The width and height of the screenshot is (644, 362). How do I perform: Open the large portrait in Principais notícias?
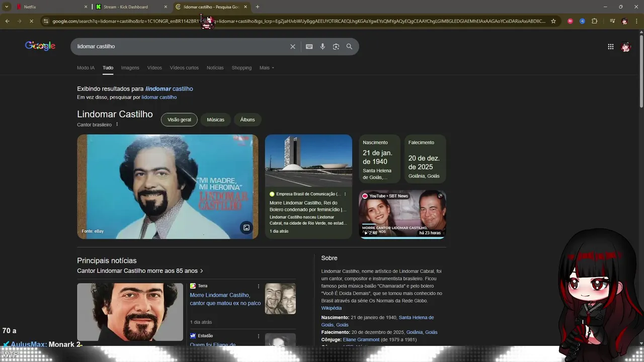pos(130,312)
